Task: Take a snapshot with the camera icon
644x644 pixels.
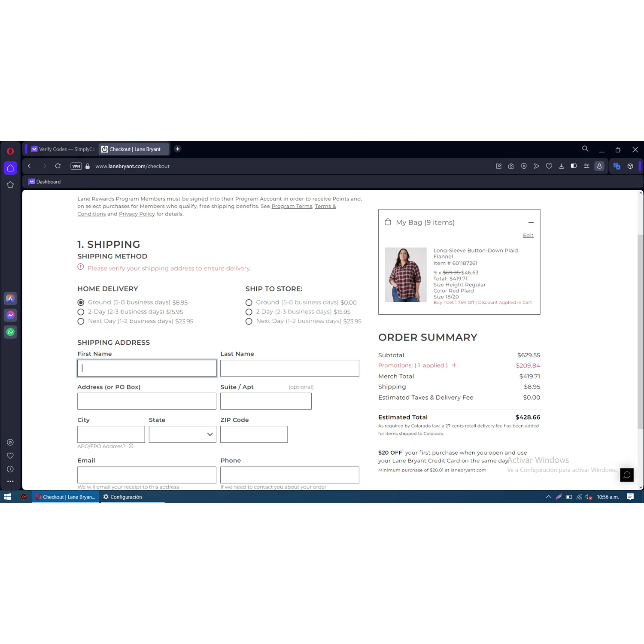Action: click(x=511, y=166)
